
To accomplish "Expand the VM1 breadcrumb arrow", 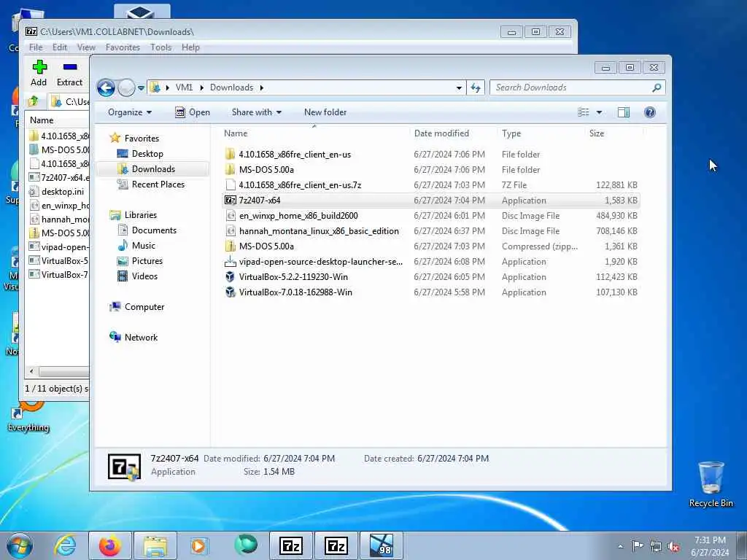I will 202,87.
